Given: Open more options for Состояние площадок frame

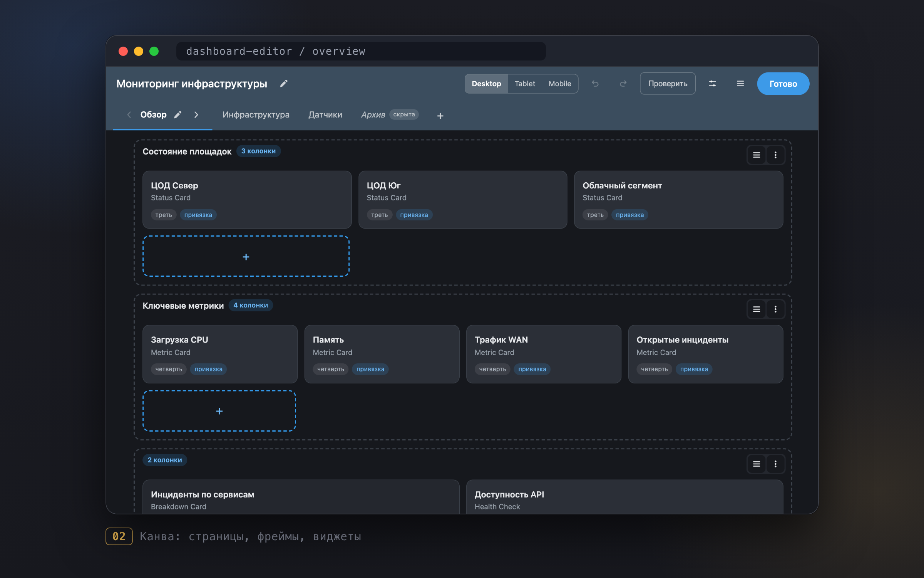Looking at the screenshot, I should (x=775, y=155).
